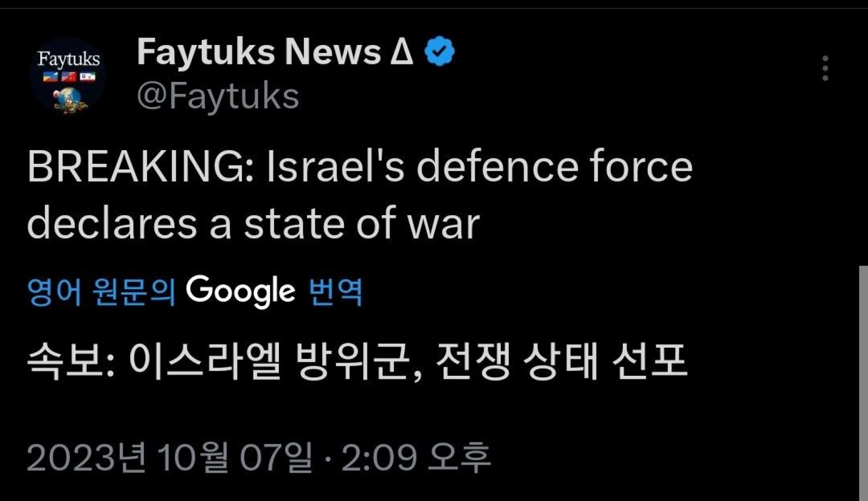Click the vertical scrollbar on right edge
This screenshot has height=501, width=868.
(863, 380)
